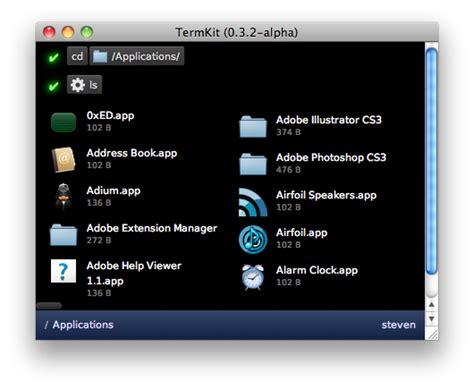474x389 pixels.
Task: Click the Airfoil.app music note icon
Action: (253, 239)
